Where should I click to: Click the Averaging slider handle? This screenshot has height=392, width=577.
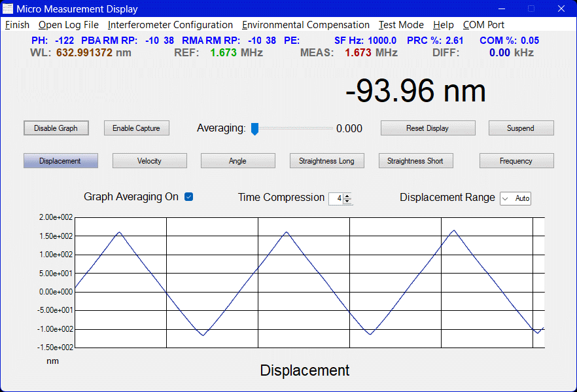[255, 128]
